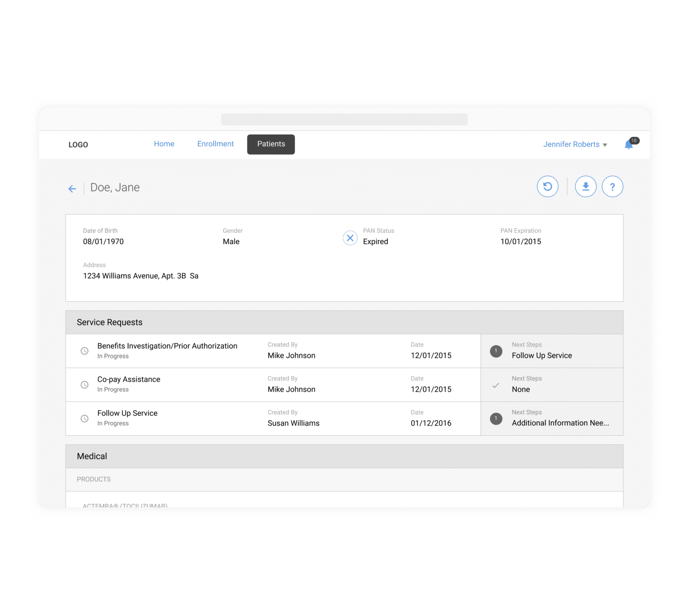Click address 1234 Williams Avenue
The height and width of the screenshot is (616, 689).
pyautogui.click(x=140, y=276)
